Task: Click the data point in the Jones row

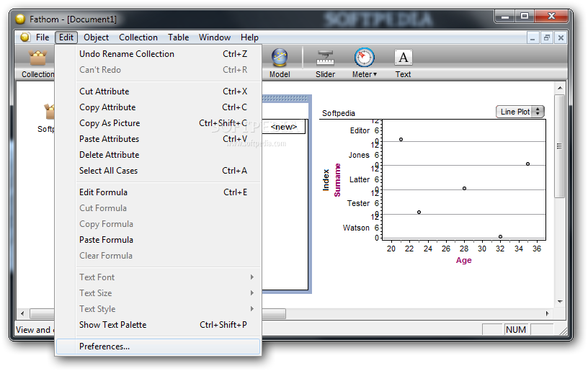Action: click(x=527, y=164)
